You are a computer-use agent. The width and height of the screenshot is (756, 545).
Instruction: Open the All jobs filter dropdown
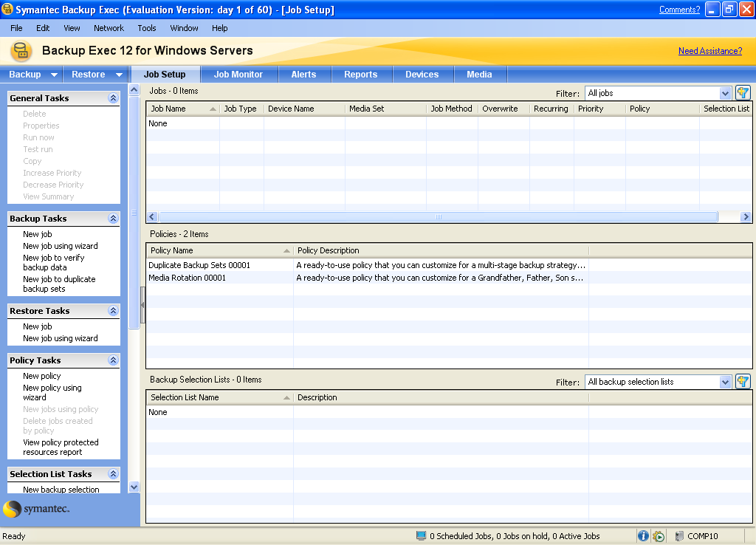(724, 93)
